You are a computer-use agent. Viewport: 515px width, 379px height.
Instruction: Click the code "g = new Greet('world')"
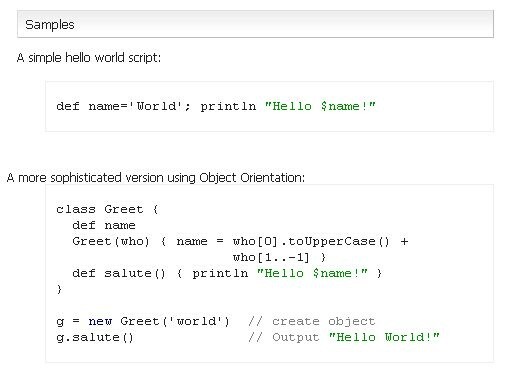(143, 321)
